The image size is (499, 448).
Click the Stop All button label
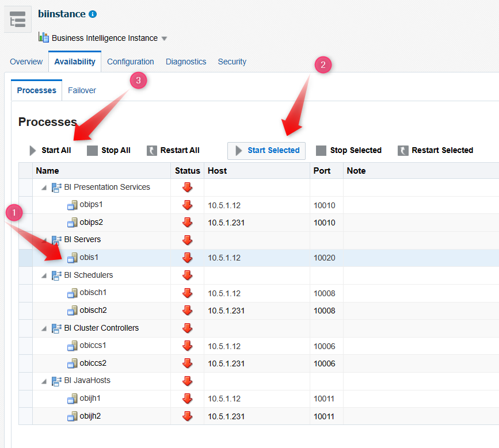click(x=116, y=151)
